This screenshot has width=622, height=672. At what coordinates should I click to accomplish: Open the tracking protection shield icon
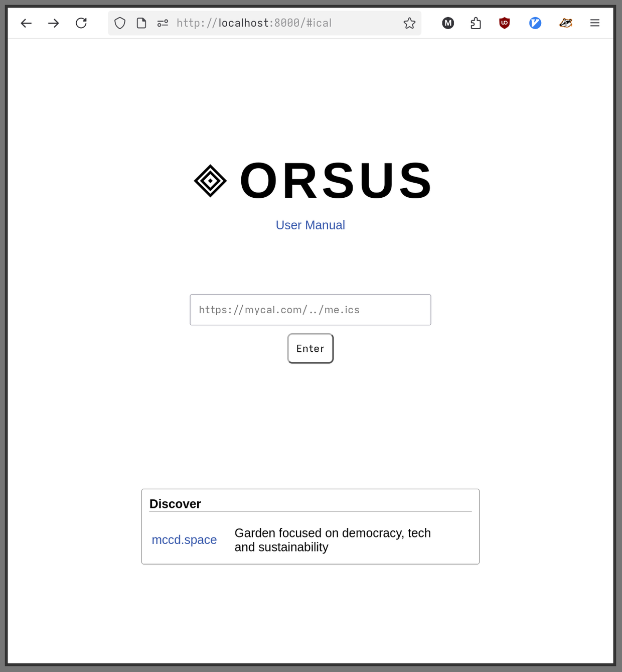120,23
